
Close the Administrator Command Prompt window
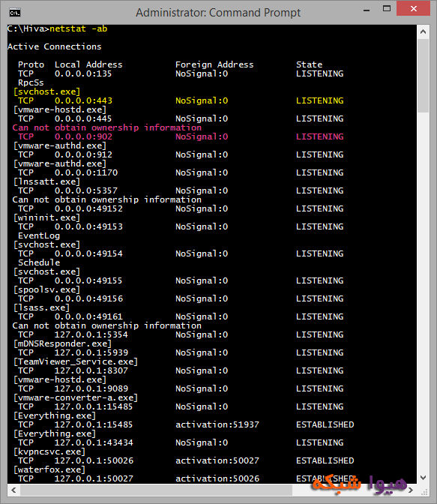(413, 9)
